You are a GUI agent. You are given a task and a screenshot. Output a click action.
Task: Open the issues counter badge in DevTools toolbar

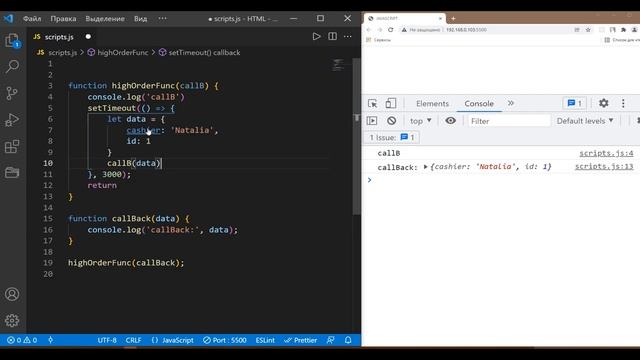pos(575,103)
